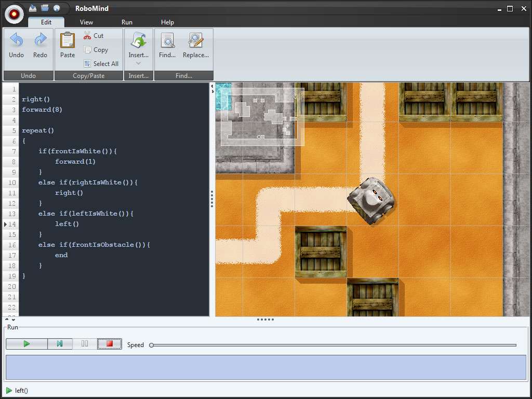Collapse the Run panel using the dotted divider

265,320
